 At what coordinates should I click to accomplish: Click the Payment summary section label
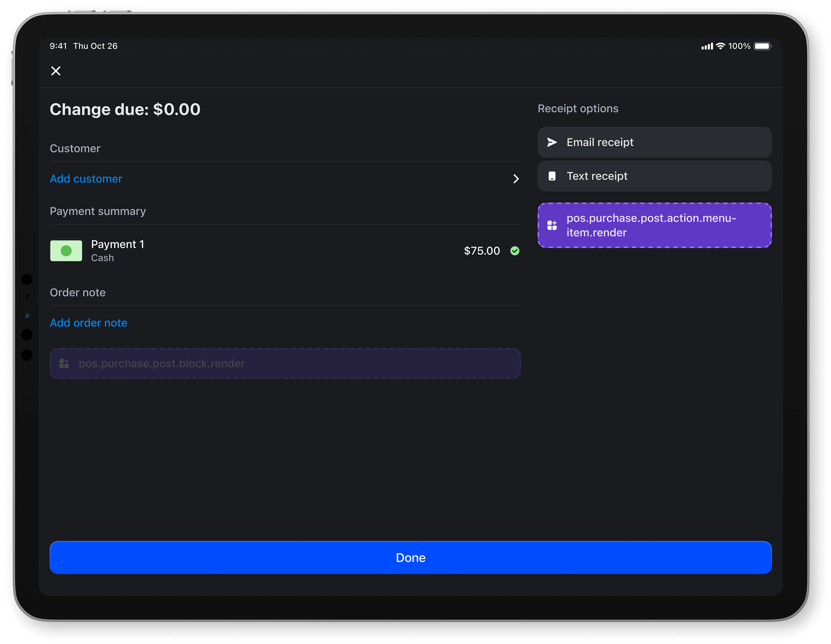tap(98, 211)
